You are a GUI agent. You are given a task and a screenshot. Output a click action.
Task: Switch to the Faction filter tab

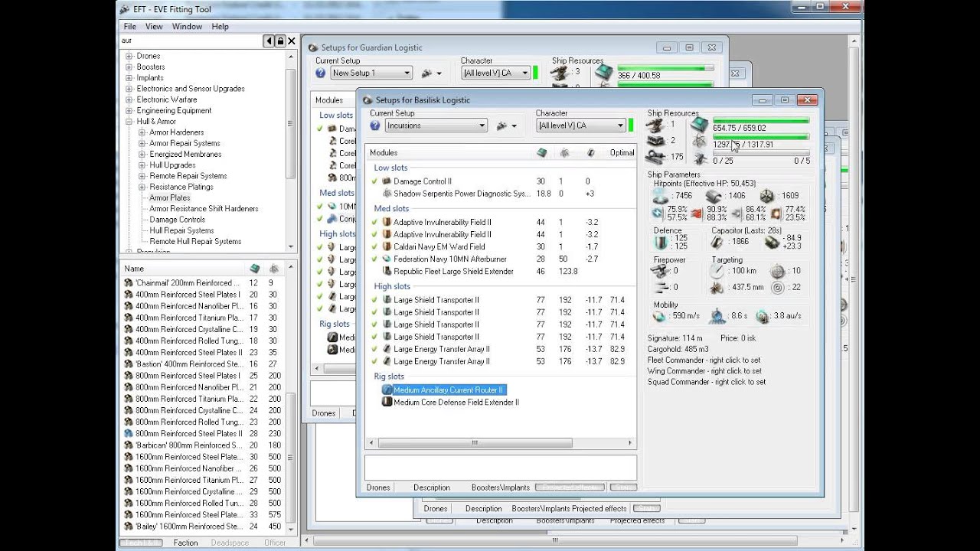pos(185,543)
